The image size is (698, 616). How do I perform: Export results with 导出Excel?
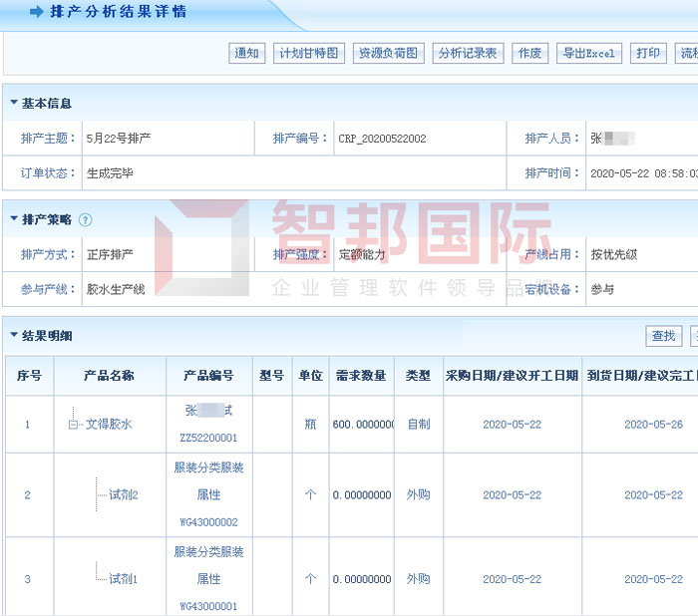pos(588,54)
